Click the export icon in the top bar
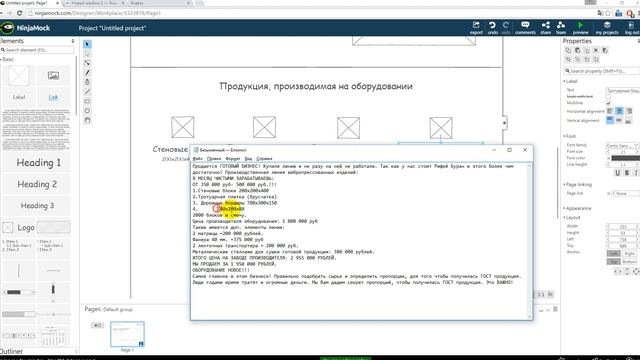This screenshot has width=640, height=360. pos(476,27)
